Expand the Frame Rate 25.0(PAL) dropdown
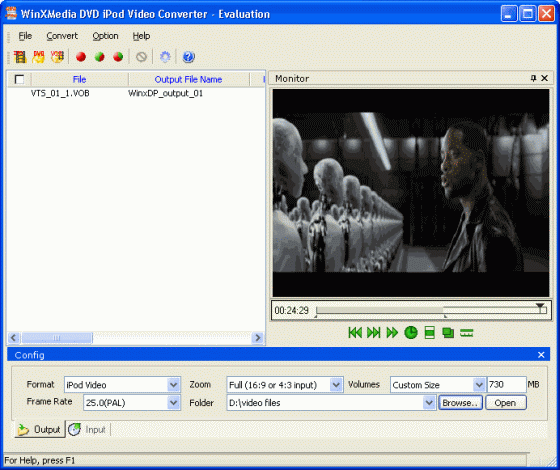This screenshot has height=470, width=560. [173, 403]
